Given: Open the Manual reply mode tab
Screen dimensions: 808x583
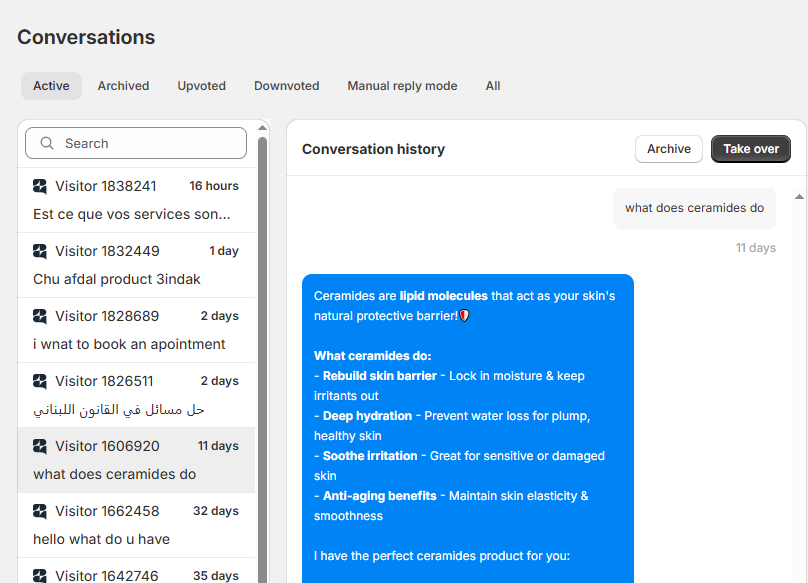Looking at the screenshot, I should coord(402,86).
